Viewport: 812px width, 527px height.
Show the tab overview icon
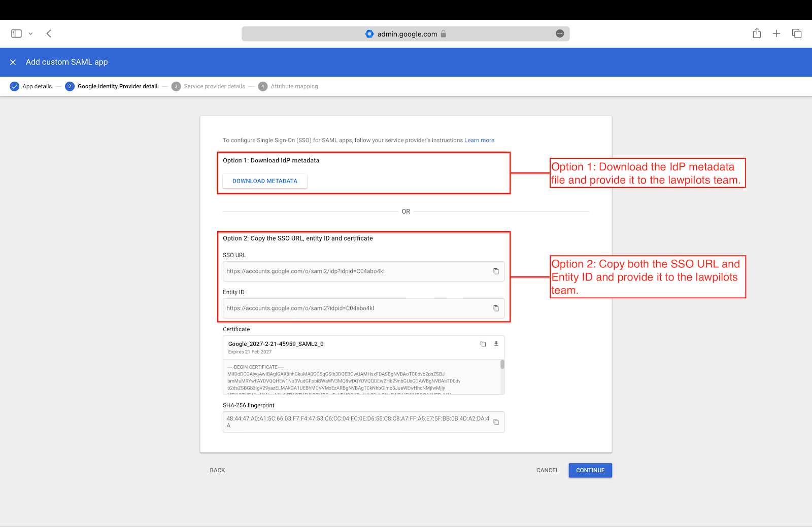[x=797, y=33]
